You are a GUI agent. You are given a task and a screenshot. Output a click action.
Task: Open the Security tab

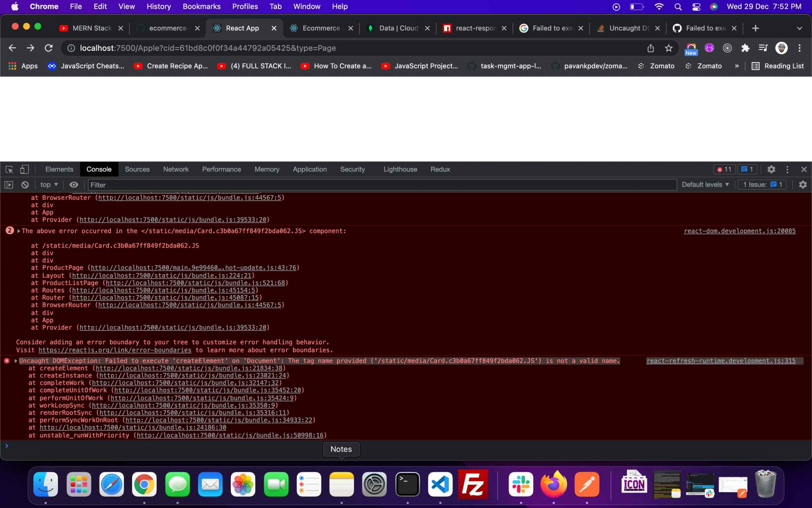(352, 169)
